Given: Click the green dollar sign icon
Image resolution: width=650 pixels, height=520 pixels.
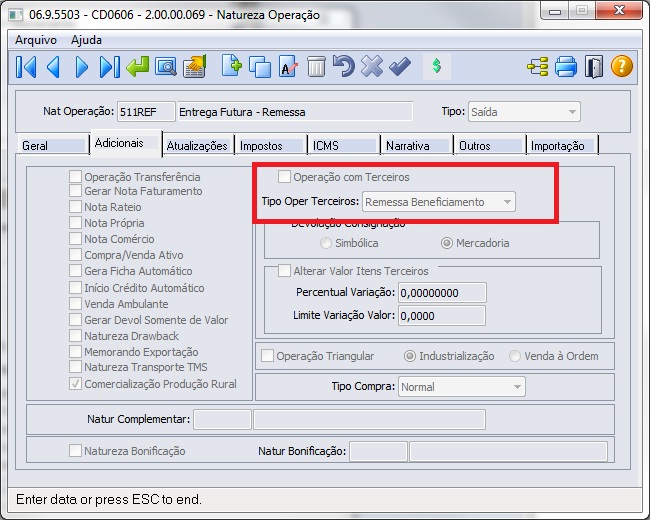Looking at the screenshot, I should click(437, 66).
